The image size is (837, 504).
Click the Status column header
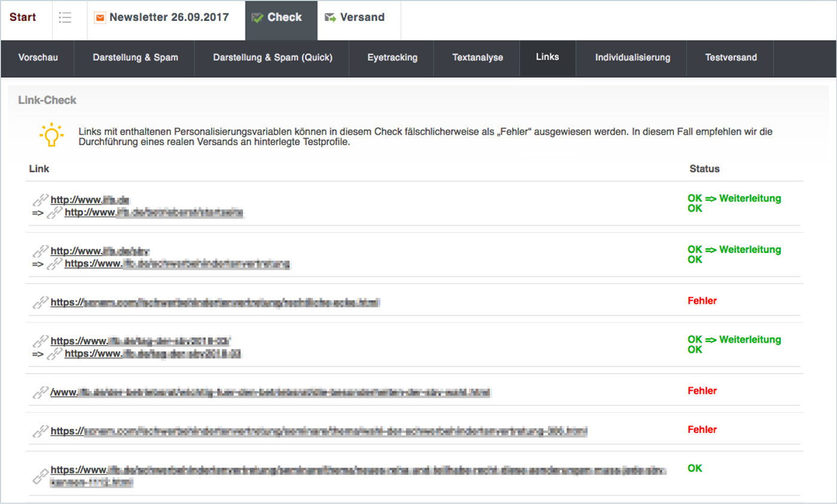(704, 169)
